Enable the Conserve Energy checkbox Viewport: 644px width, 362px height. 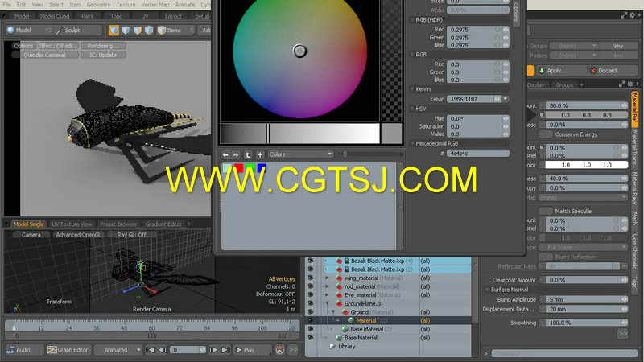(x=546, y=134)
